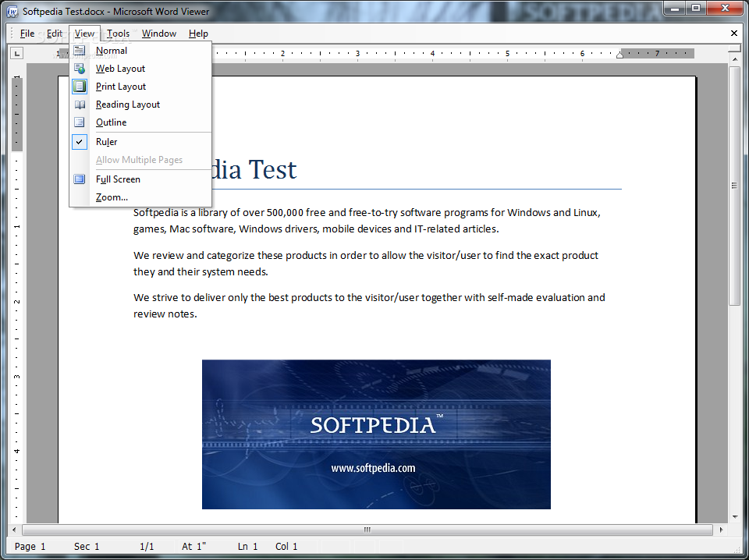
Task: Open the Window menu
Action: (x=159, y=34)
